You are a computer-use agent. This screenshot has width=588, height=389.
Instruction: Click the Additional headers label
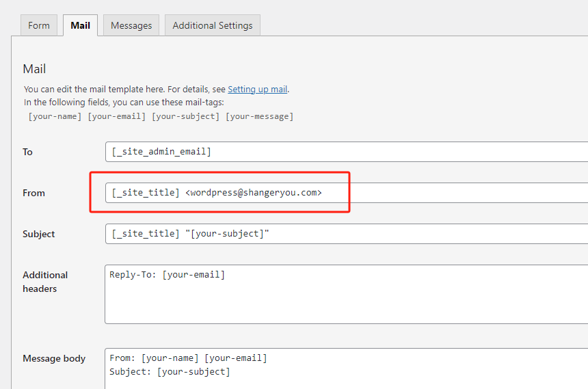click(45, 282)
